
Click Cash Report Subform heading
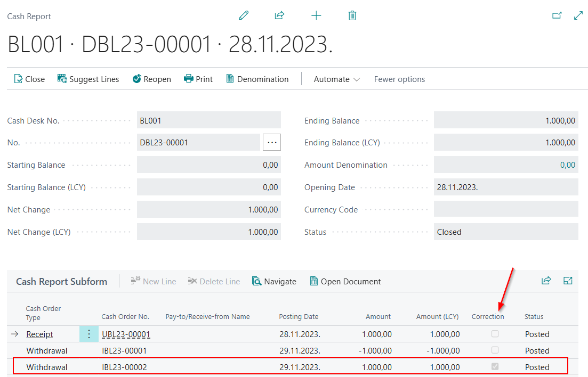pos(61,282)
